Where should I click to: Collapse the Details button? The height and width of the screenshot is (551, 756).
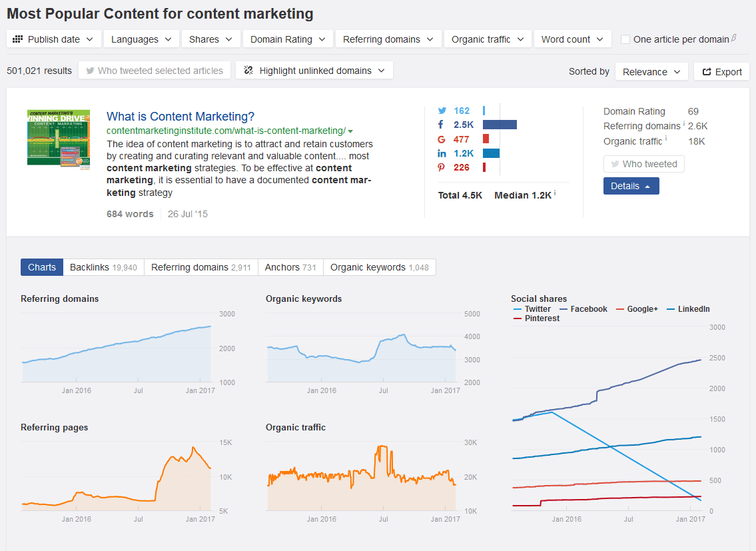[631, 186]
